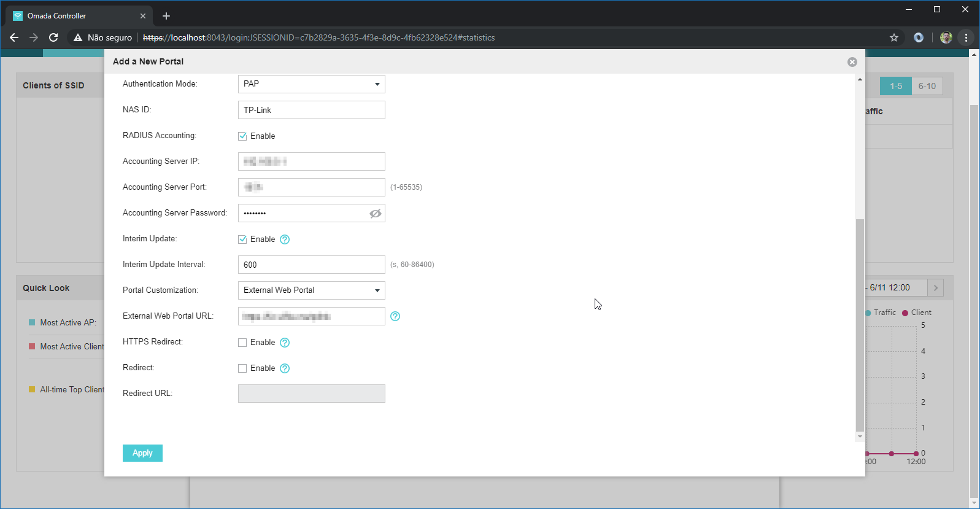The height and width of the screenshot is (509, 980).
Task: Expand the Authentication Mode dropdown
Action: click(312, 84)
